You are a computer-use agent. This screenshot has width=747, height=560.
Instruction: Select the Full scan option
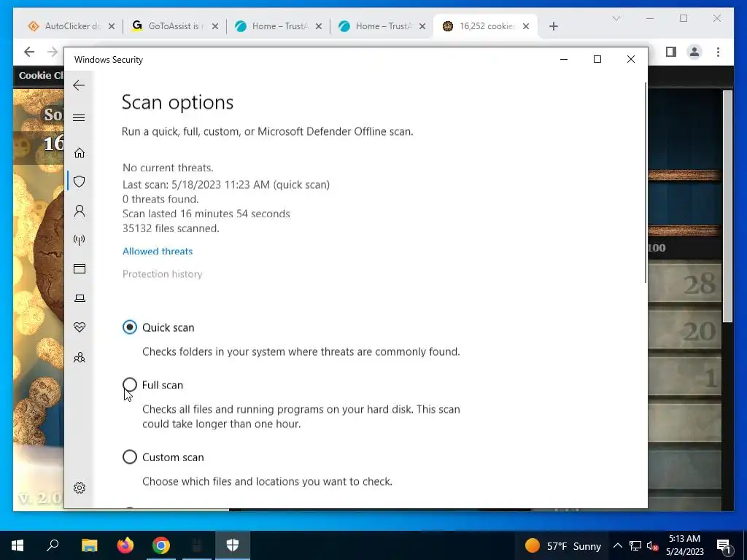point(130,385)
